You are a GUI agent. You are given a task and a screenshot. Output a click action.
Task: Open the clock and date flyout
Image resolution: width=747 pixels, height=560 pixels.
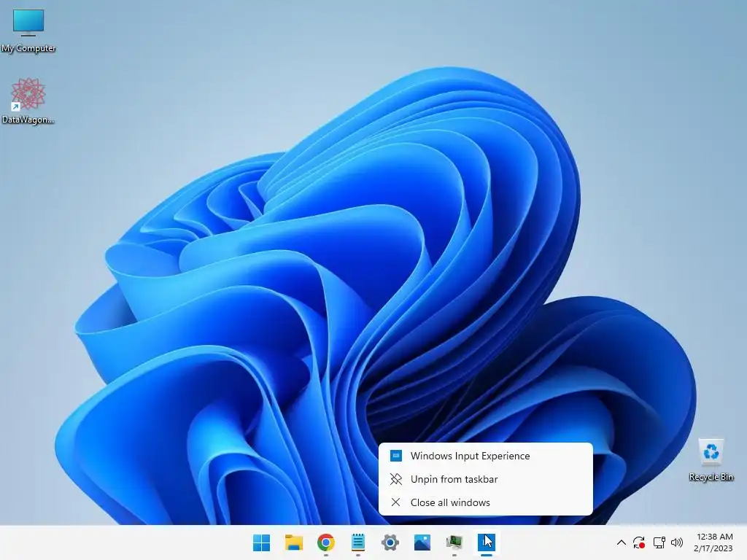tap(713, 542)
